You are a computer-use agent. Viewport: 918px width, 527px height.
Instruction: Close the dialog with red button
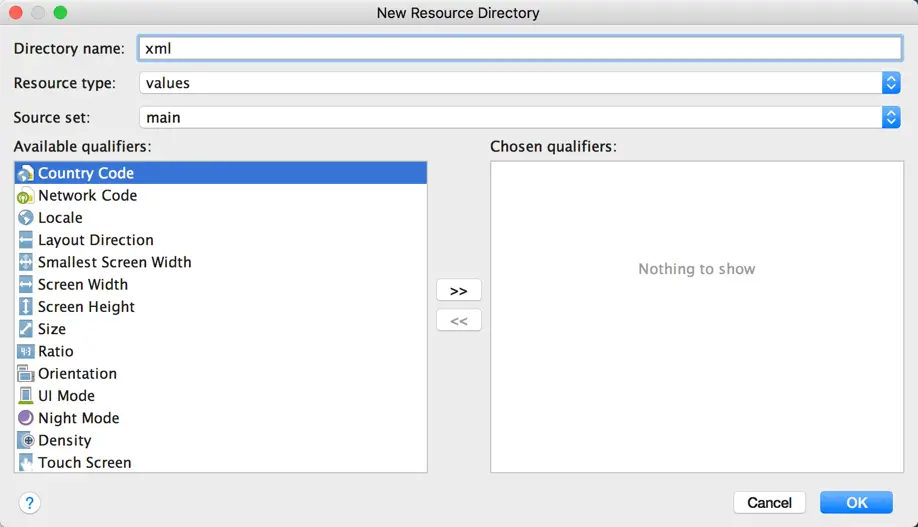click(16, 12)
